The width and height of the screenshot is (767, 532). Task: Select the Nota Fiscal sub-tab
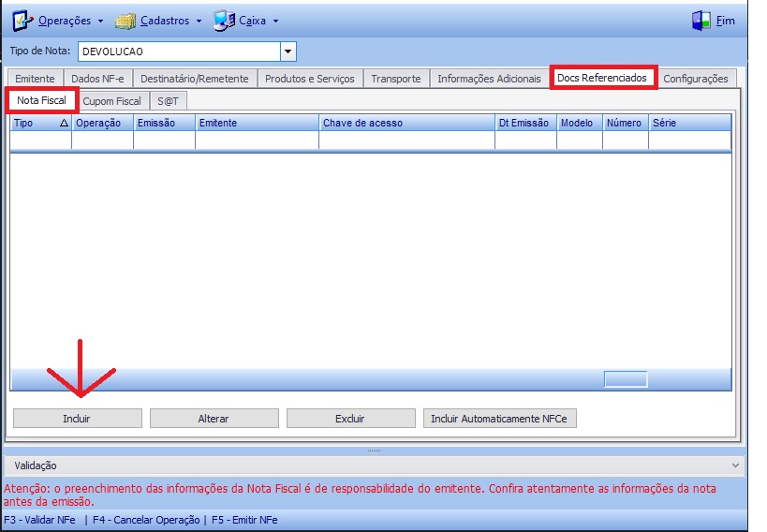point(41,100)
